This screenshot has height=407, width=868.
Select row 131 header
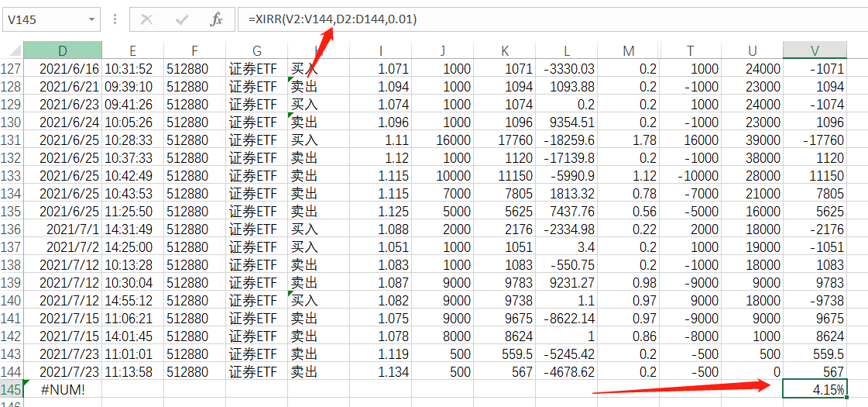(x=12, y=140)
